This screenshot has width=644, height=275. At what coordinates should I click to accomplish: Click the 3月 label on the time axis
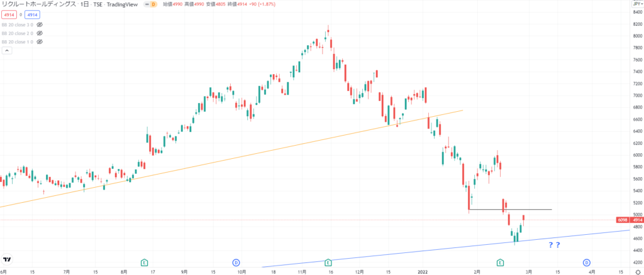pyautogui.click(x=529, y=271)
